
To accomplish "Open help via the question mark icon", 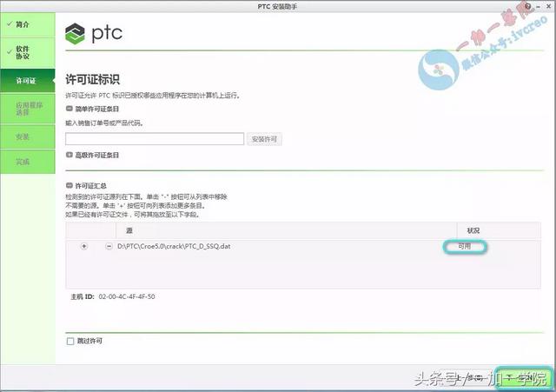I will pyautogui.click(x=528, y=6).
